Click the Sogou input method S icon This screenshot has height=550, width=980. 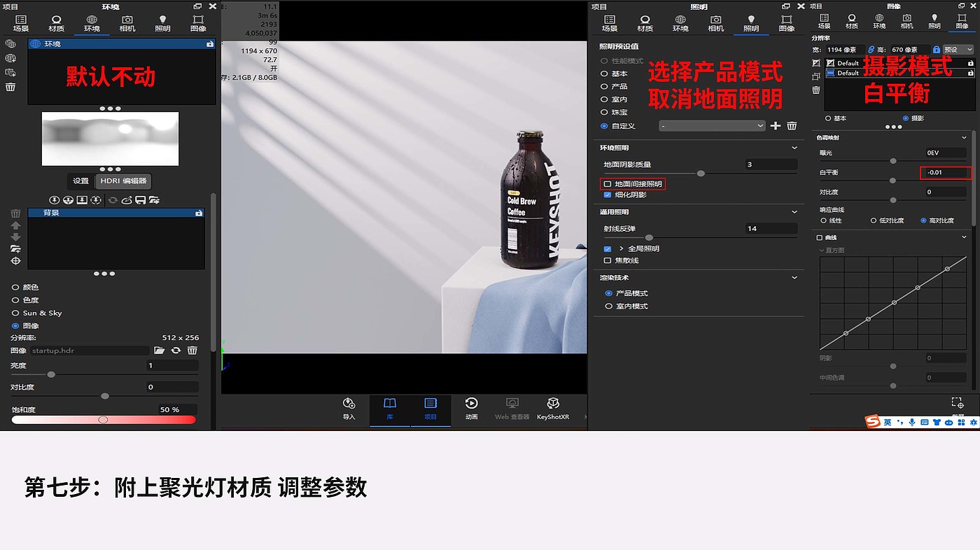point(872,422)
